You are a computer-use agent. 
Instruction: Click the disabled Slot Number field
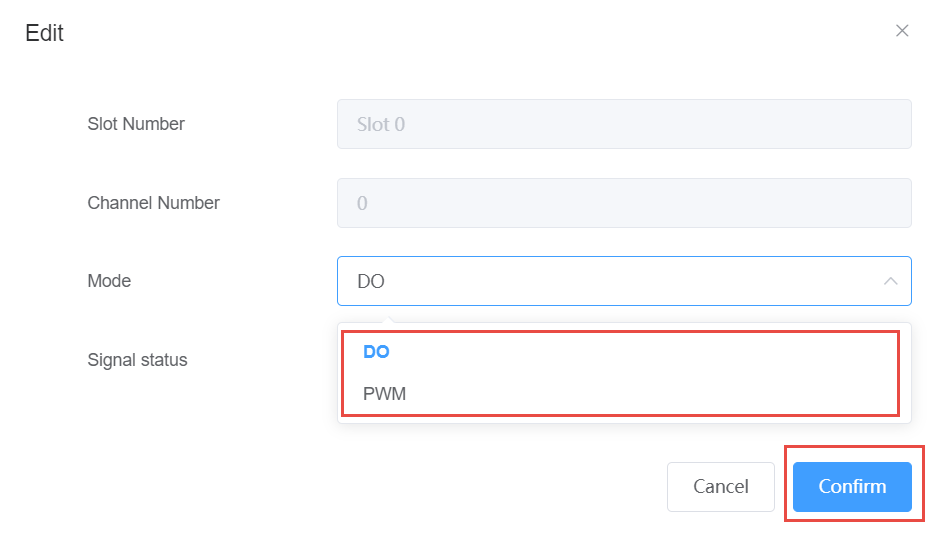coord(624,124)
